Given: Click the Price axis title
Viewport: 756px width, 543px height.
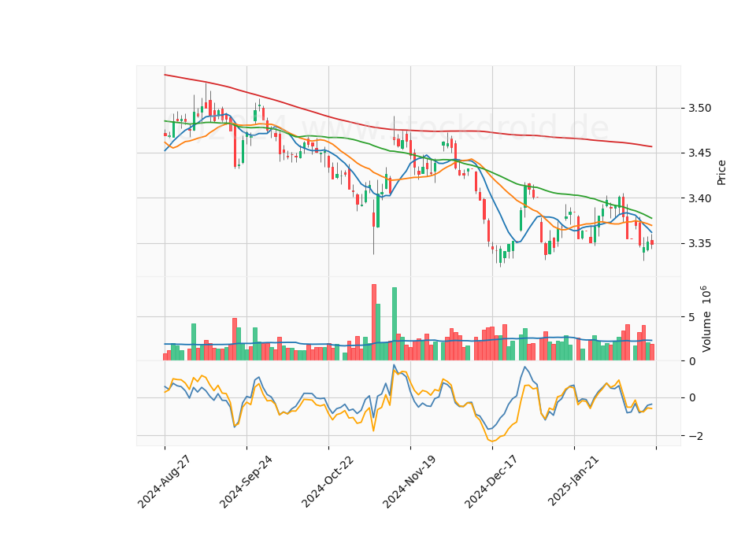Looking at the screenshot, I should 722,172.
